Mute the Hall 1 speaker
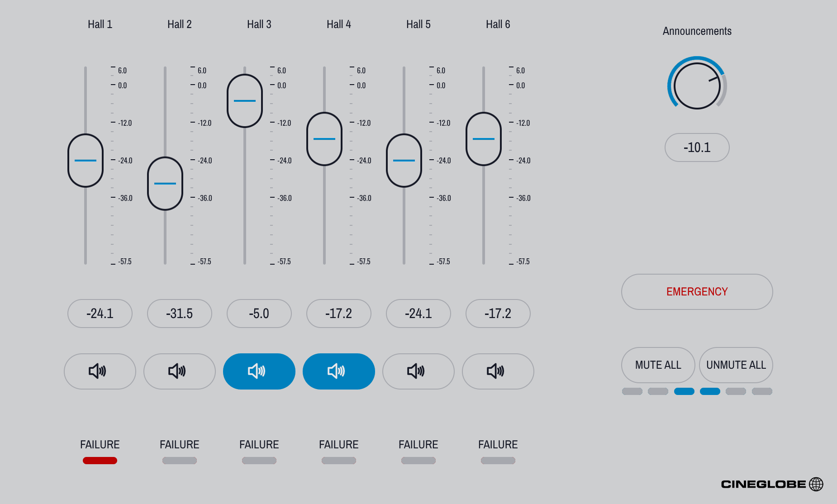 pyautogui.click(x=100, y=371)
